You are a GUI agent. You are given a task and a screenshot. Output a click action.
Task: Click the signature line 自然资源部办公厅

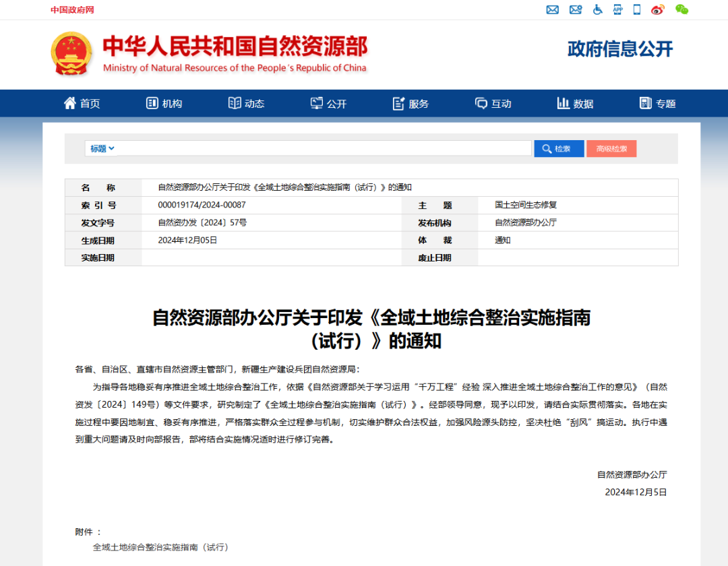(632, 474)
